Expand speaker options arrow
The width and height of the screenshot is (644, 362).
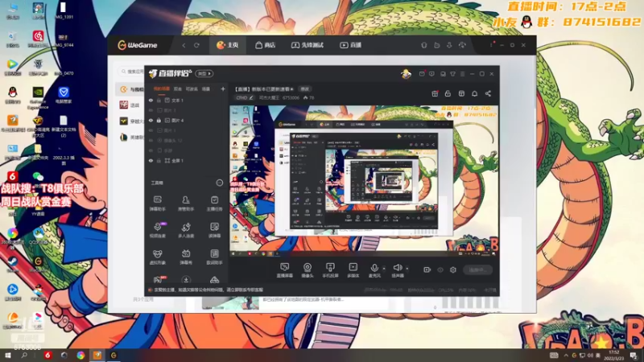point(407,269)
